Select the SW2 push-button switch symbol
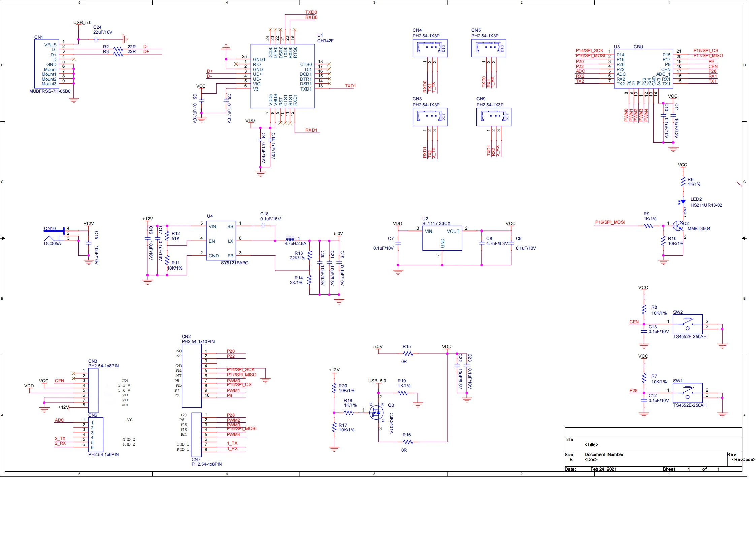 point(687,324)
